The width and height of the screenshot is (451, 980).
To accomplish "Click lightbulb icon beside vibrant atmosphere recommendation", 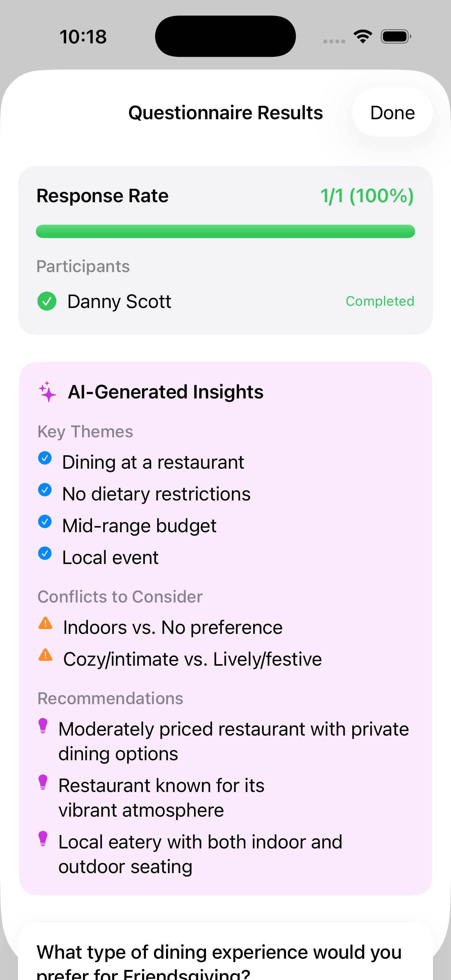I will (x=43, y=782).
